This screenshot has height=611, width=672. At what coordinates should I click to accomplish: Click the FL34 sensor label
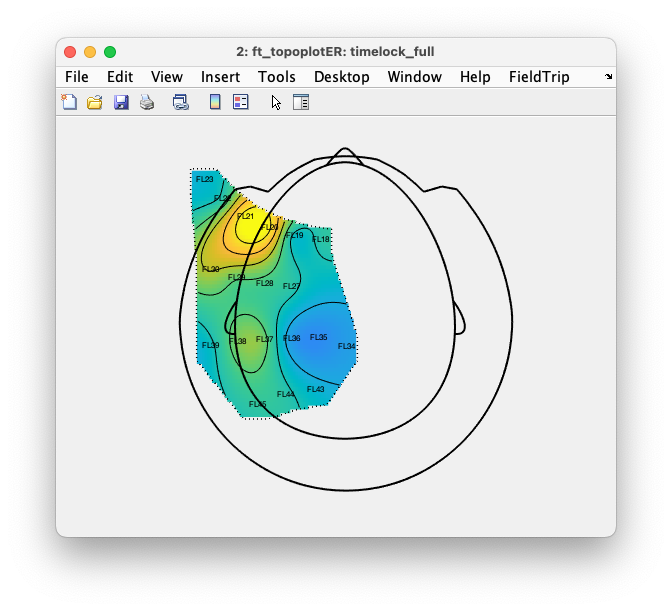pos(346,346)
